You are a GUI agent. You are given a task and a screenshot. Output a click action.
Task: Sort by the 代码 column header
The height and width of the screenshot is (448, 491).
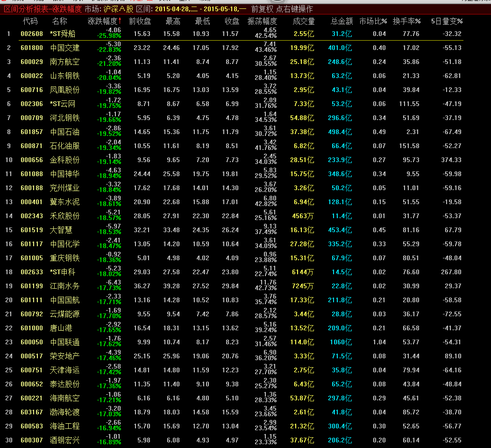click(x=30, y=21)
